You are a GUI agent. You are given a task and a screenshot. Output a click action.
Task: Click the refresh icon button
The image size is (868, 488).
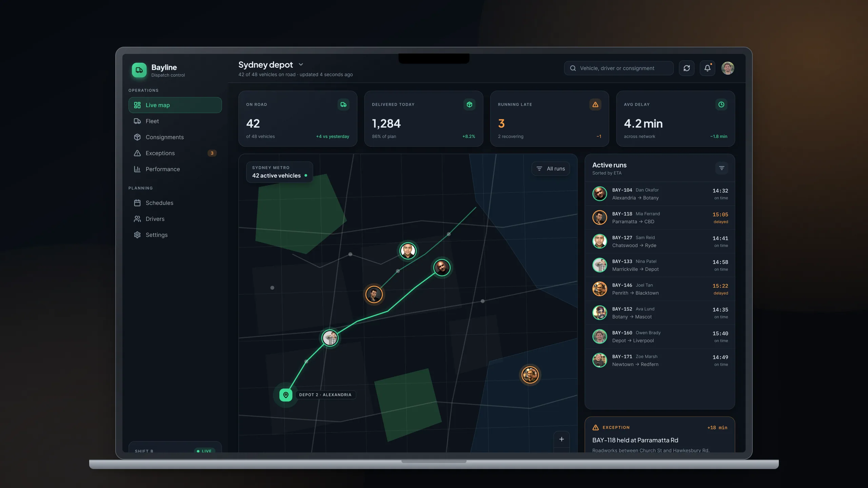[x=687, y=68]
